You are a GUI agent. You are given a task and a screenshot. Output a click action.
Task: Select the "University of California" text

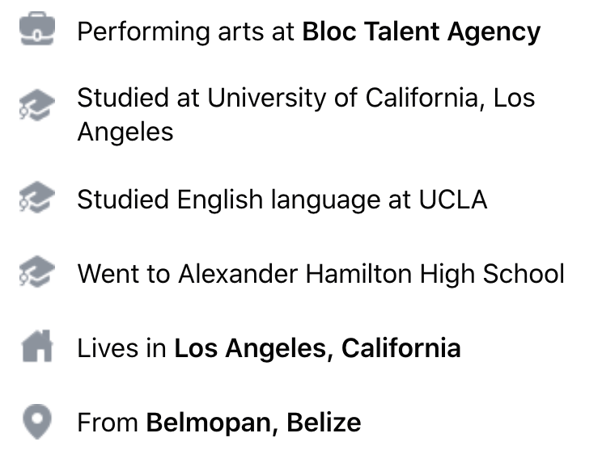coord(346,98)
